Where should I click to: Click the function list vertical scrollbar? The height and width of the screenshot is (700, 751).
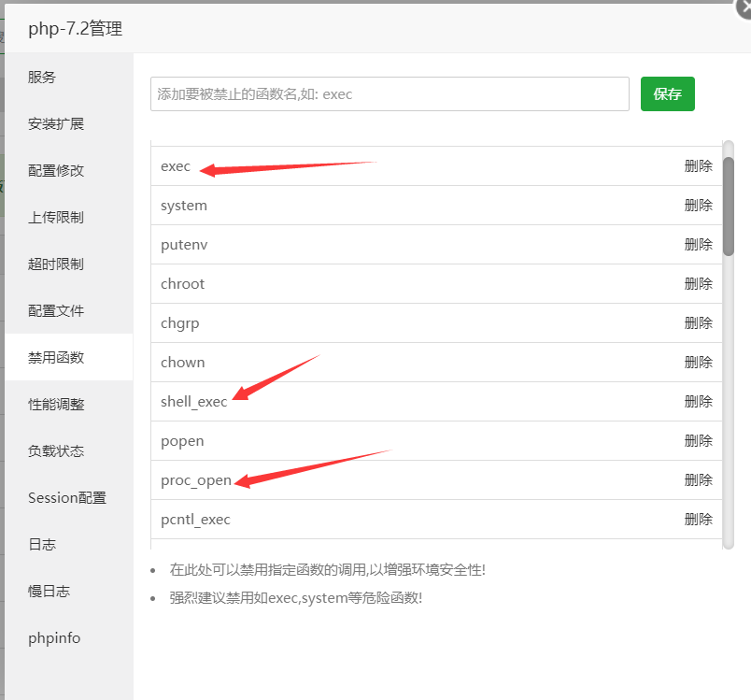tap(729, 206)
